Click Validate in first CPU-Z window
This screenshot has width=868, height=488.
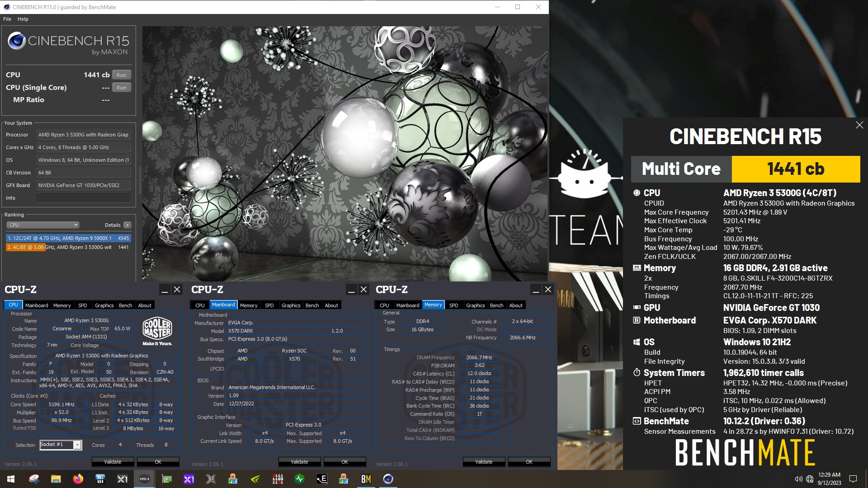(113, 462)
